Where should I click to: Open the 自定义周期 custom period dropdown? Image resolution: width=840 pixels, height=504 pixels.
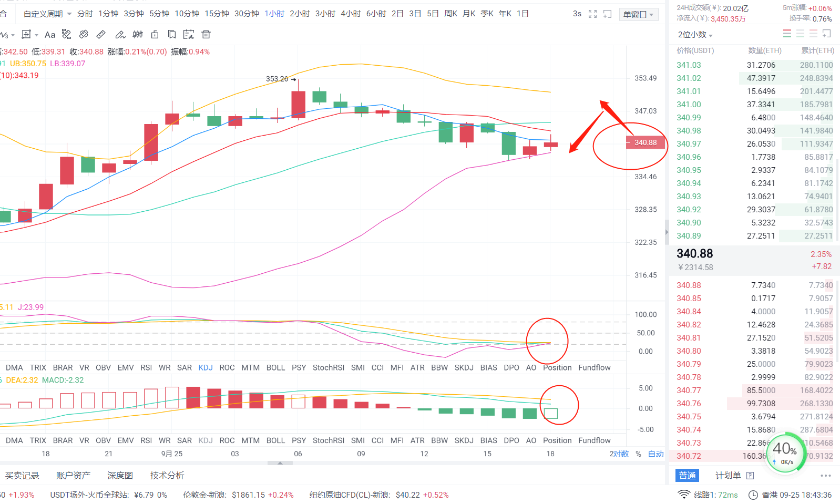click(x=47, y=14)
